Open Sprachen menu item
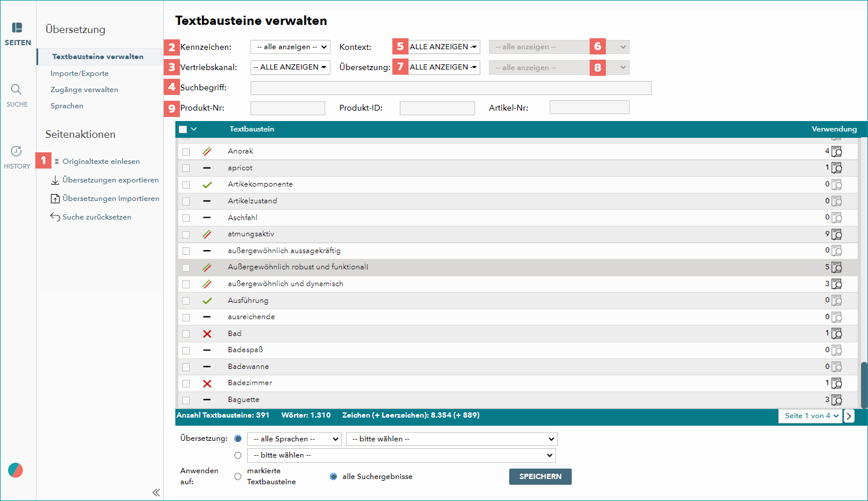Image resolution: width=868 pixels, height=501 pixels. (x=67, y=106)
